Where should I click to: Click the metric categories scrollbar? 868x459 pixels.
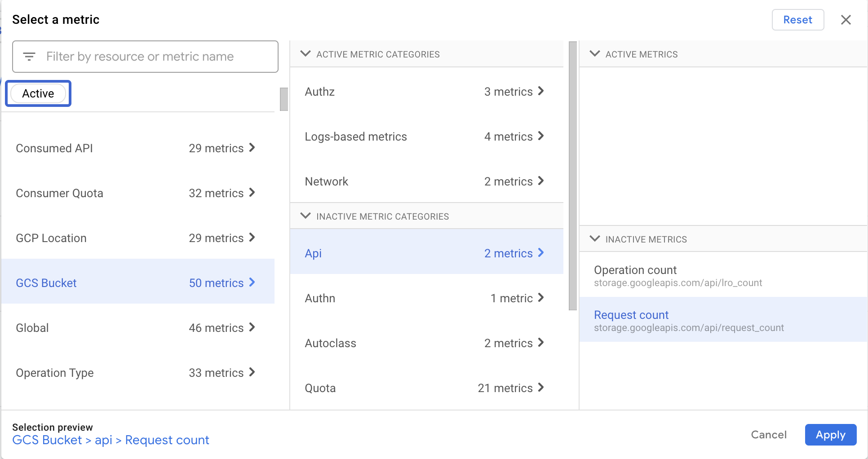click(x=573, y=176)
